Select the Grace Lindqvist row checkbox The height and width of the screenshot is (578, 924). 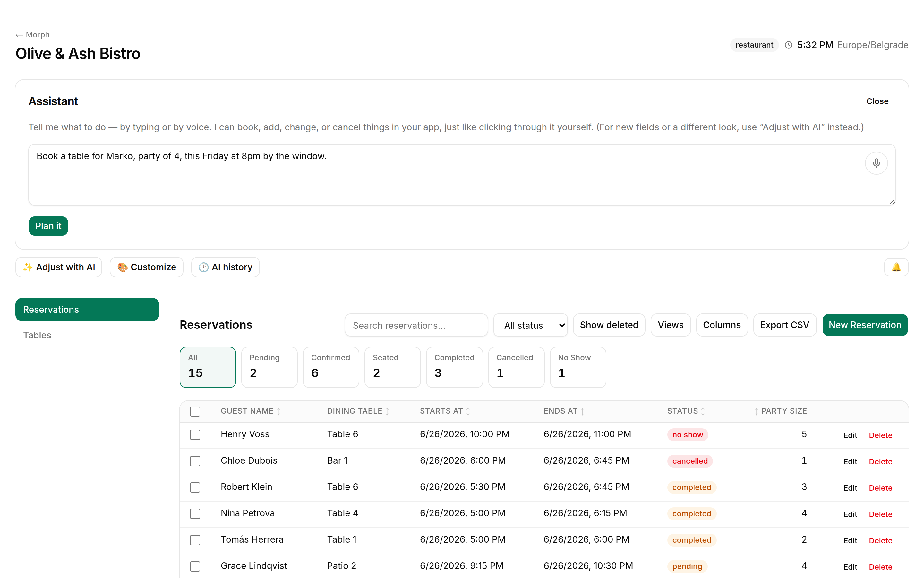tap(195, 566)
